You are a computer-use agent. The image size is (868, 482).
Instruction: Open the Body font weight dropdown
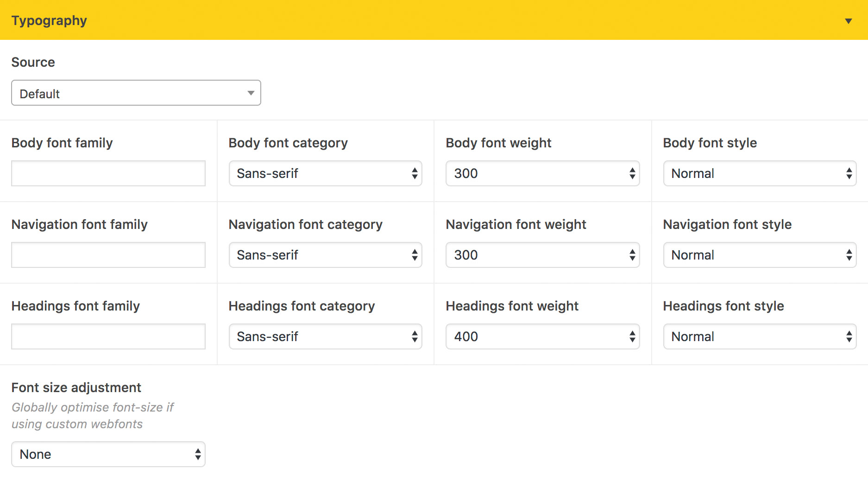[x=542, y=173]
